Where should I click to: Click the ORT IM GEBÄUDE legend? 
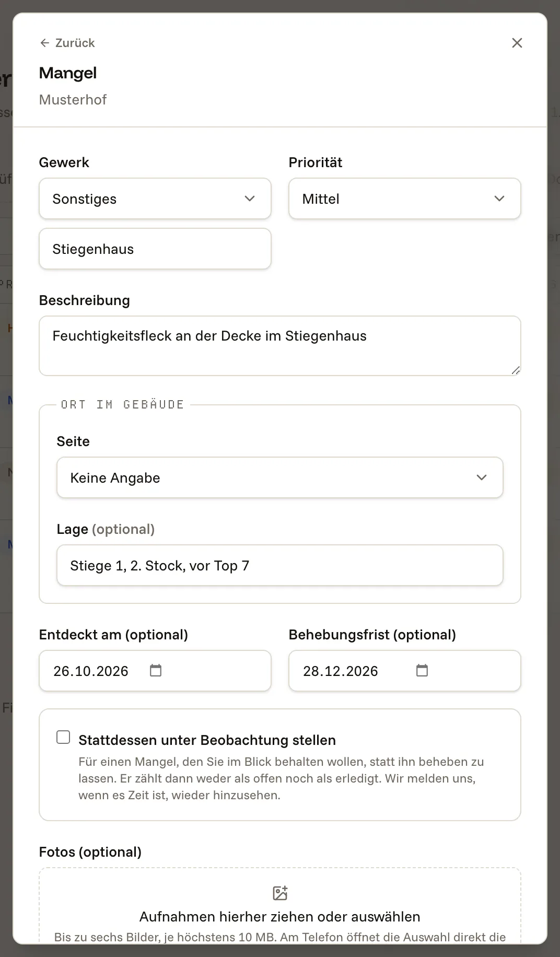pos(123,404)
